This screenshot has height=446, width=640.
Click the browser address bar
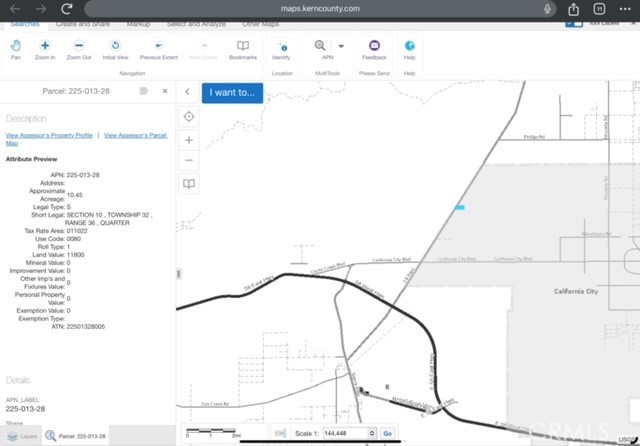[x=320, y=7]
